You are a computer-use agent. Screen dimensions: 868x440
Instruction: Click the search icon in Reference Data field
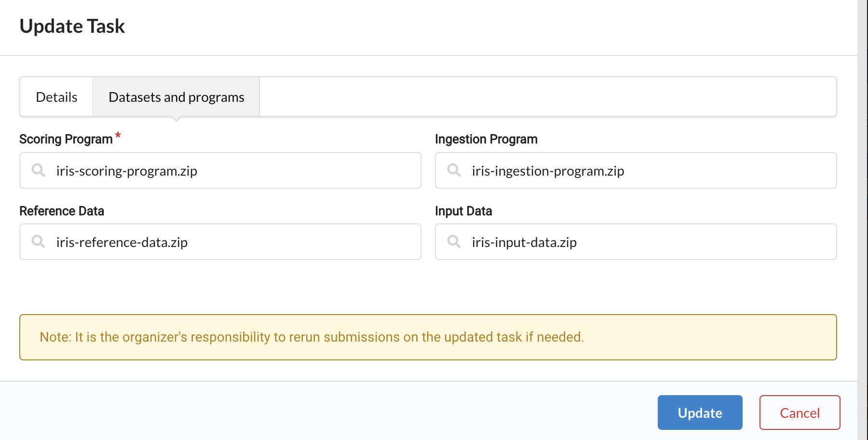pyautogui.click(x=38, y=242)
